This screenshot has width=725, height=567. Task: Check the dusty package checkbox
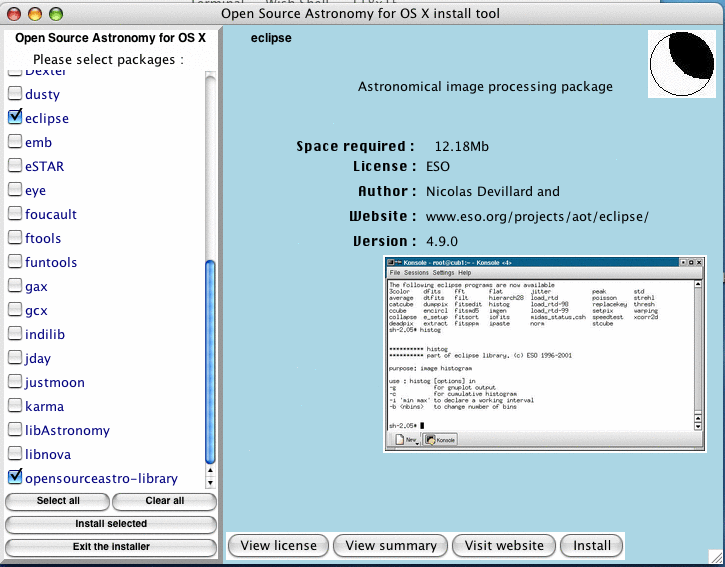(x=15, y=93)
